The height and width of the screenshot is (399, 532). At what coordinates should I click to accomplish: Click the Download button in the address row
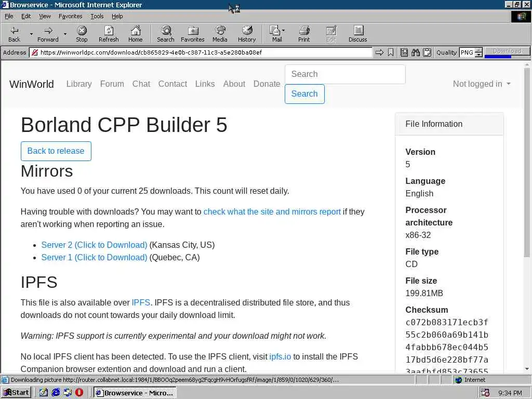(x=507, y=51)
